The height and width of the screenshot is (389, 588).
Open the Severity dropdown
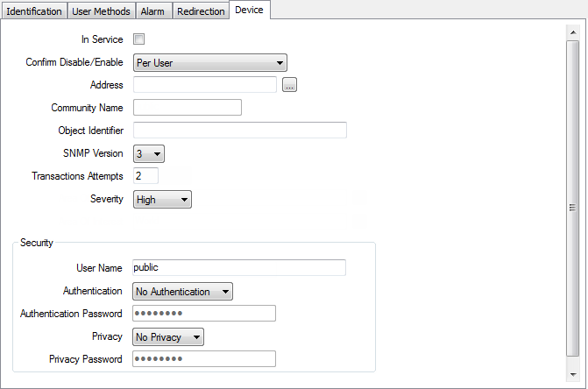(161, 200)
